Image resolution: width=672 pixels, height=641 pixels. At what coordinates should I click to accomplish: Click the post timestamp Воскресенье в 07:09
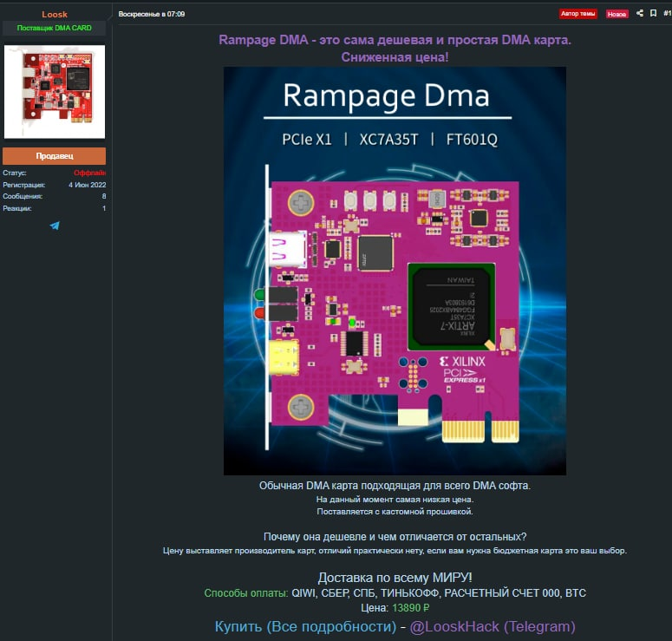click(x=151, y=14)
